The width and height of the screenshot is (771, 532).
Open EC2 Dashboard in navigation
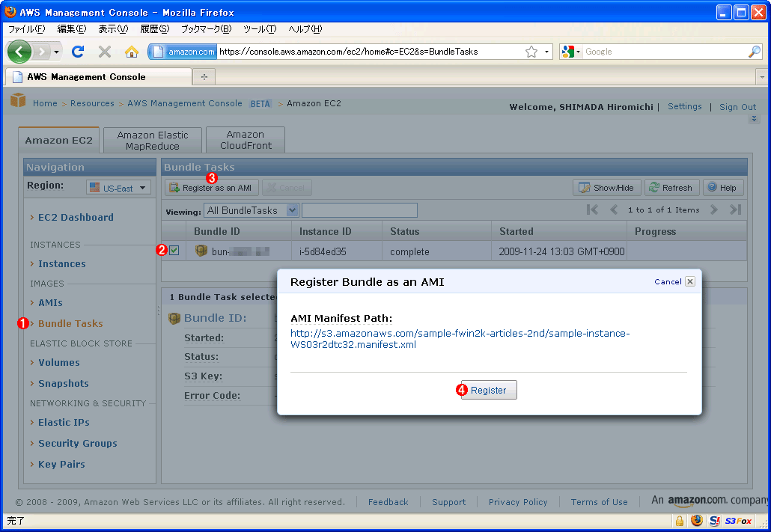(76, 217)
